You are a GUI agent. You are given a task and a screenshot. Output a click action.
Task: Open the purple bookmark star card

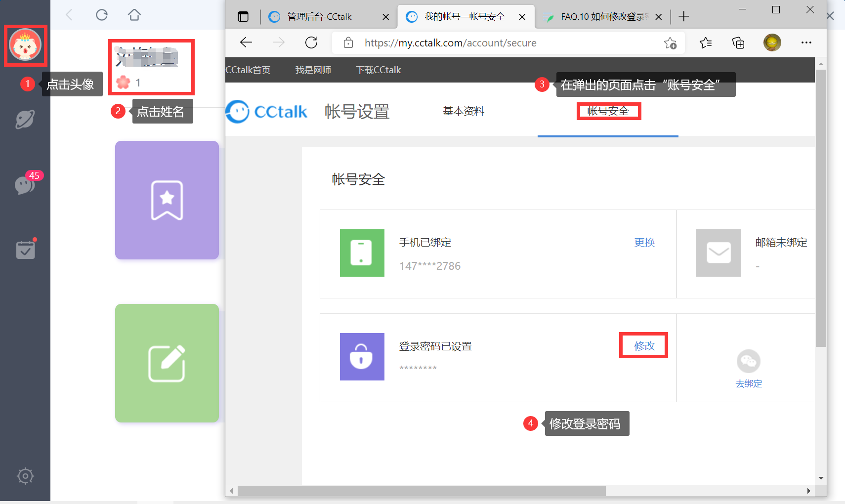[167, 200]
